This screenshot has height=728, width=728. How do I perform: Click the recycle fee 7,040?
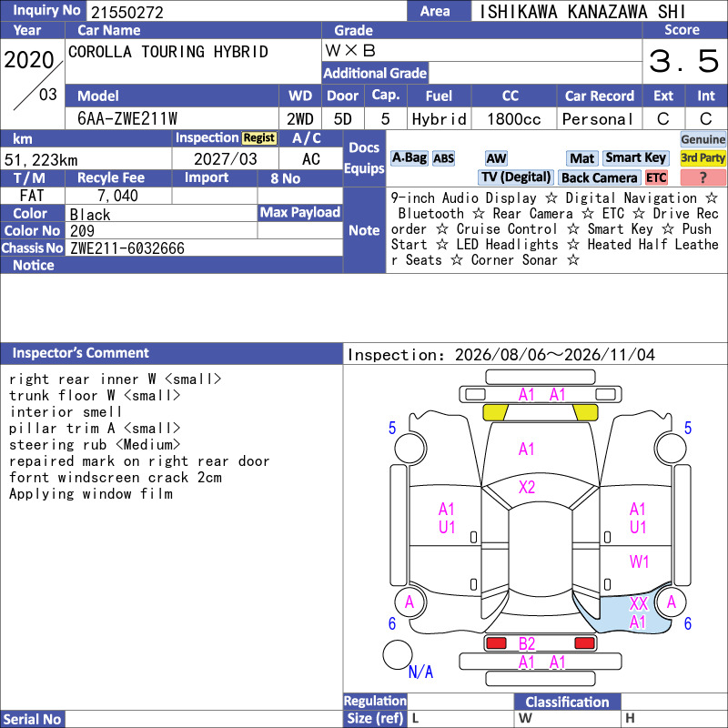click(117, 196)
